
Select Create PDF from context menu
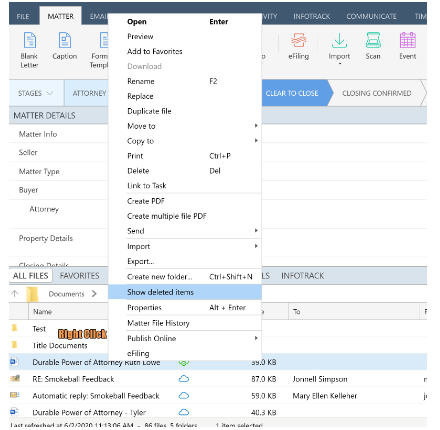pyautogui.click(x=146, y=201)
